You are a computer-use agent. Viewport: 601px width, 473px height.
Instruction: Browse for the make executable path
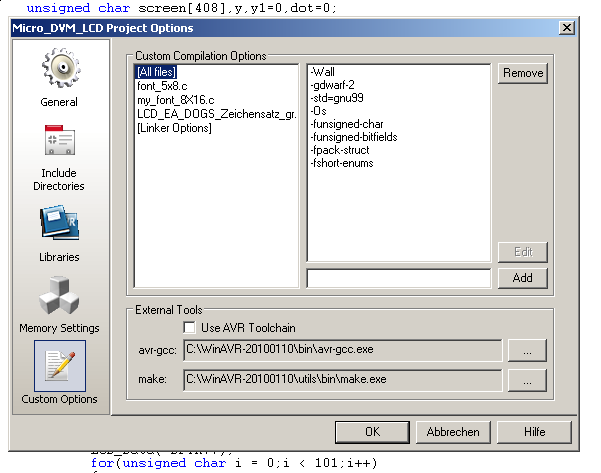point(527,380)
